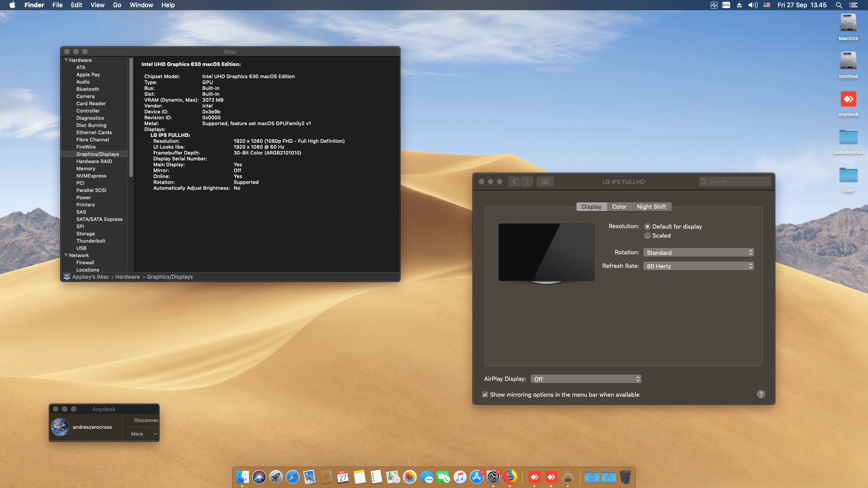The height and width of the screenshot is (488, 868).
Task: Toggle Show mirroring options checkbox
Action: click(x=485, y=394)
